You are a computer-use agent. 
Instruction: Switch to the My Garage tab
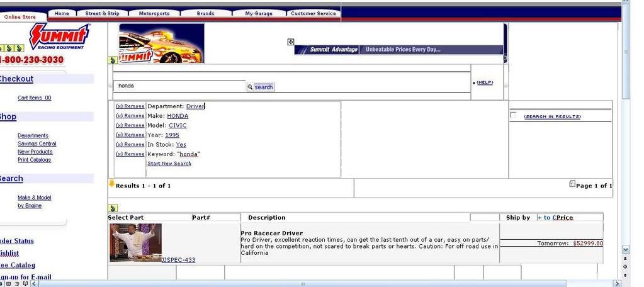click(x=258, y=13)
